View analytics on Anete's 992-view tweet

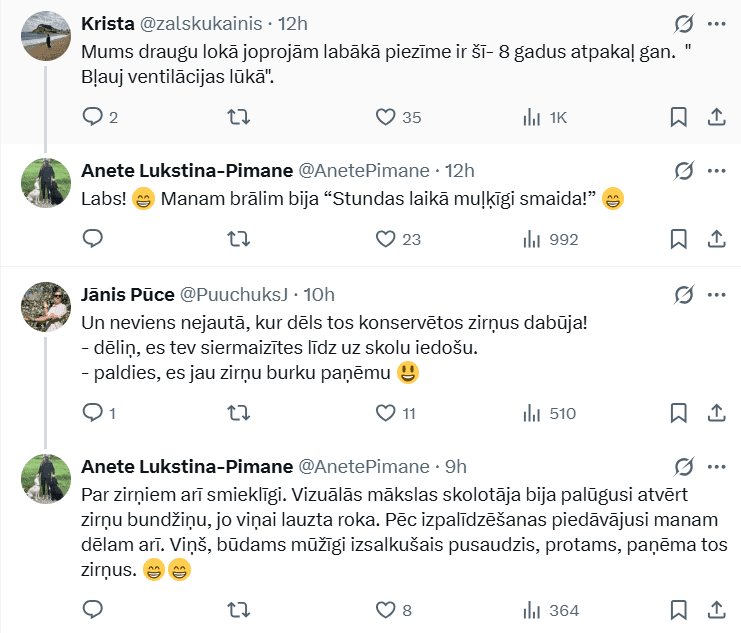pyautogui.click(x=533, y=239)
